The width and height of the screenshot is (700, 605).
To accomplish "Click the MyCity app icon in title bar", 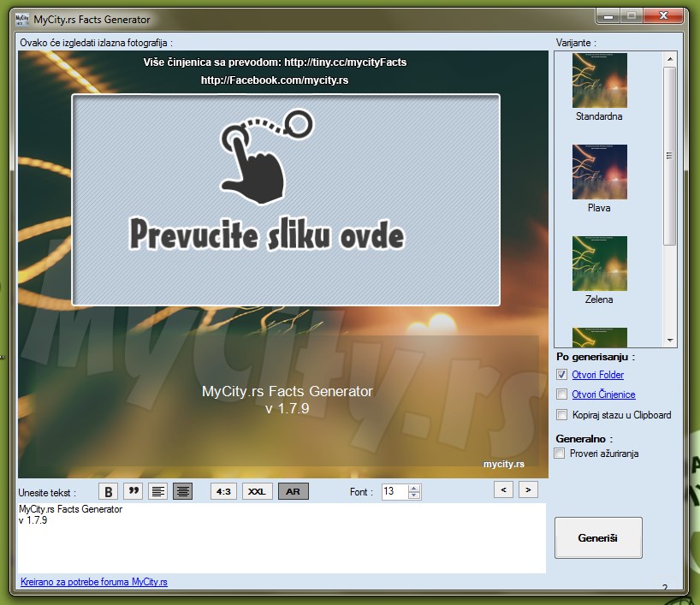I will [22, 19].
